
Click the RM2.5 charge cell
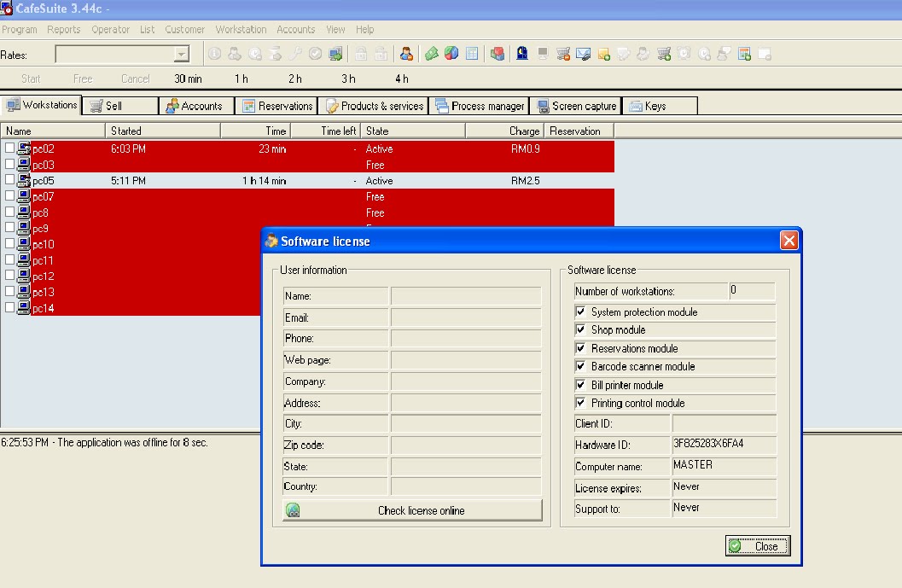[525, 181]
